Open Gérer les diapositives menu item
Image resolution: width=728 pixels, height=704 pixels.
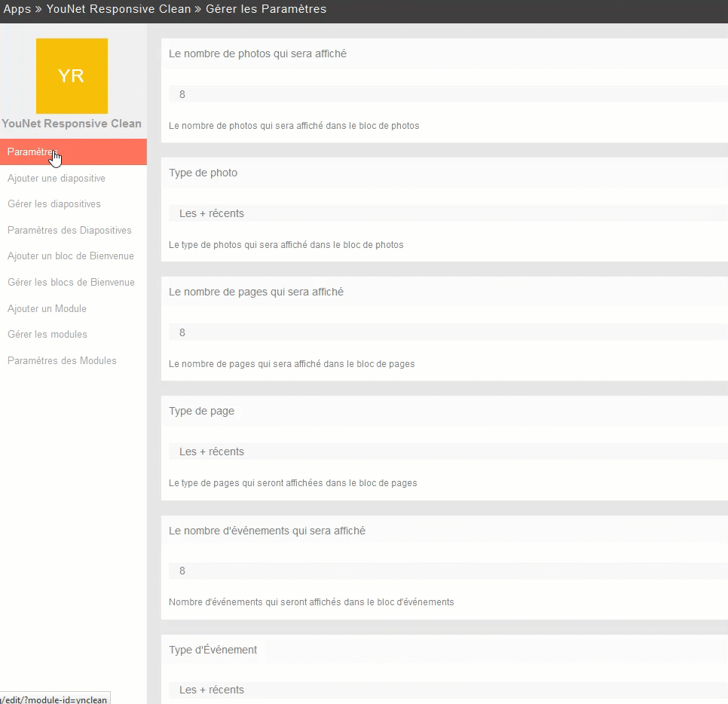[x=54, y=204]
